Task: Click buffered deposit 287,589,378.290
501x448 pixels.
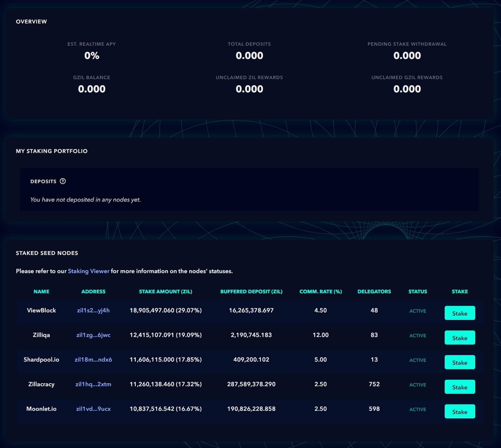Action: coord(251,384)
